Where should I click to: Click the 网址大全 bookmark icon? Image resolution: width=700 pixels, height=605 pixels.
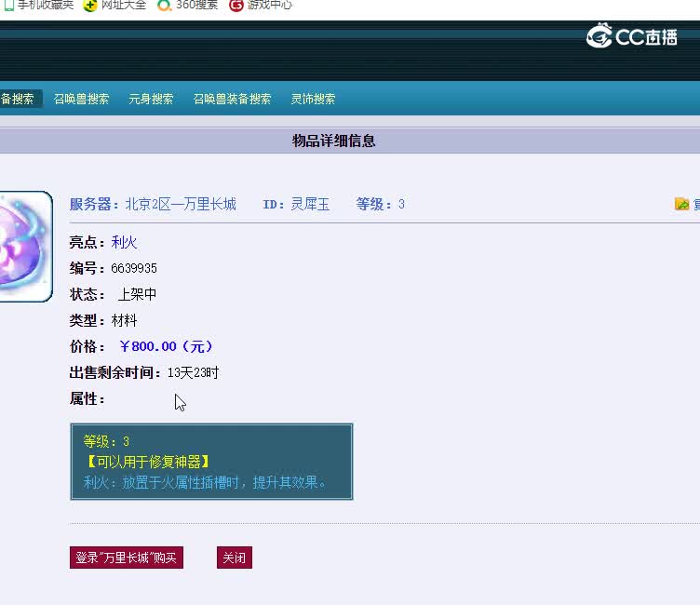tap(89, 6)
